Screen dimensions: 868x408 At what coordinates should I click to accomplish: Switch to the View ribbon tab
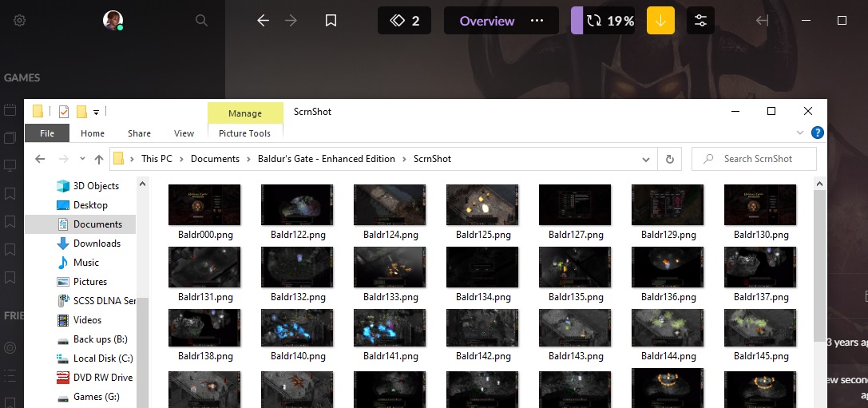coord(184,133)
